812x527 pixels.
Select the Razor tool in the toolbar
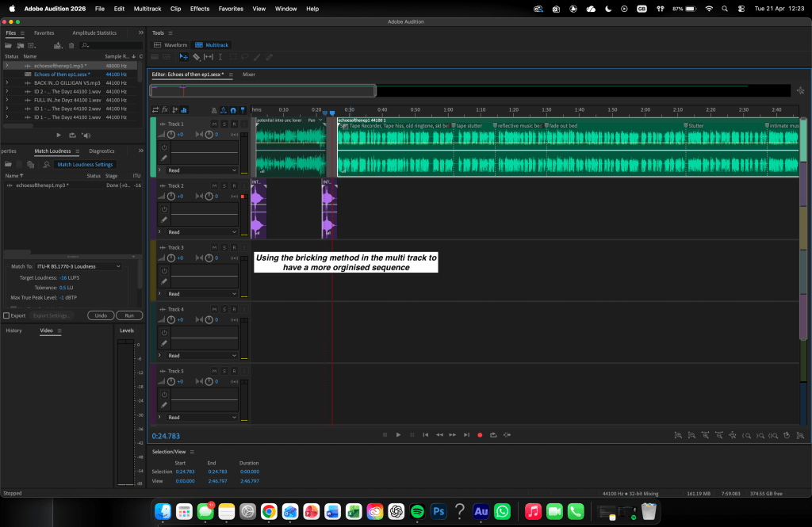click(196, 57)
